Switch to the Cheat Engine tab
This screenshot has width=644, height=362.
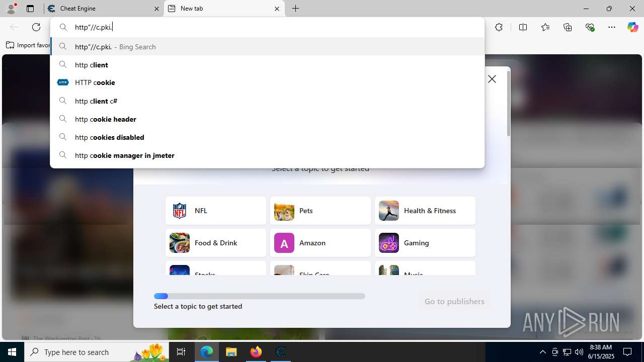point(103,9)
